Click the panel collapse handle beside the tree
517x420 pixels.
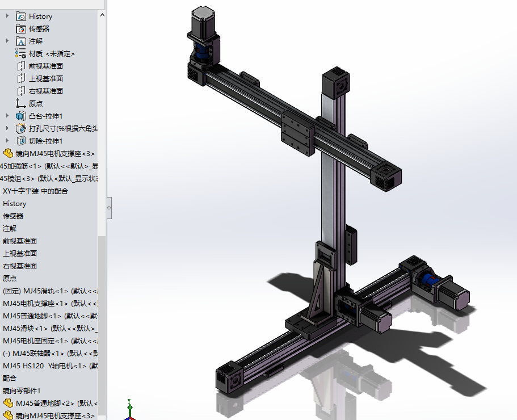tap(109, 208)
